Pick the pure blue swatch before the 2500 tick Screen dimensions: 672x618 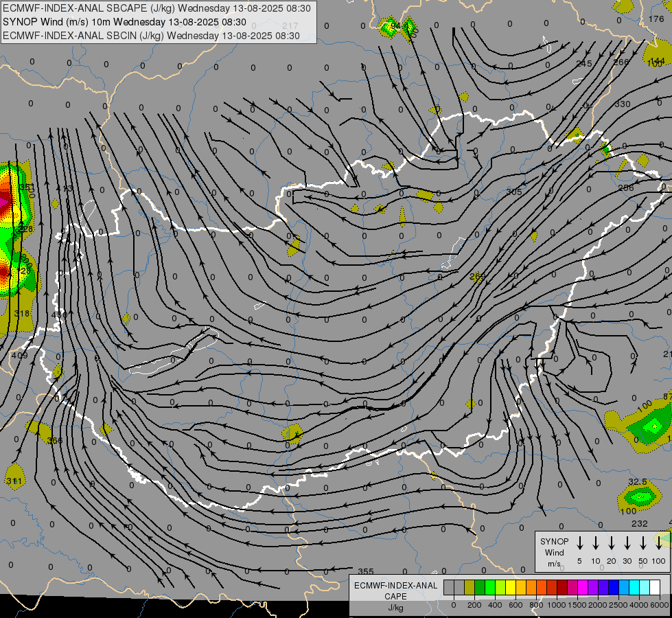click(x=614, y=587)
